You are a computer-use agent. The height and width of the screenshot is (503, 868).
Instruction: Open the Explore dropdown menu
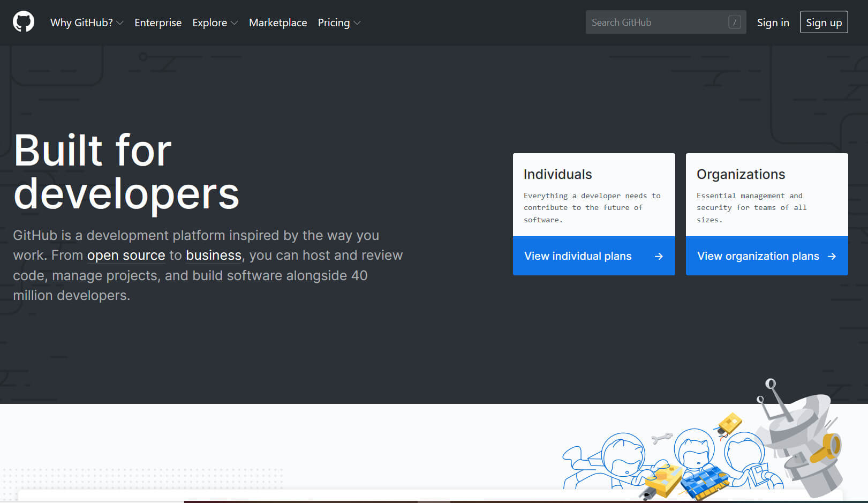(x=215, y=22)
